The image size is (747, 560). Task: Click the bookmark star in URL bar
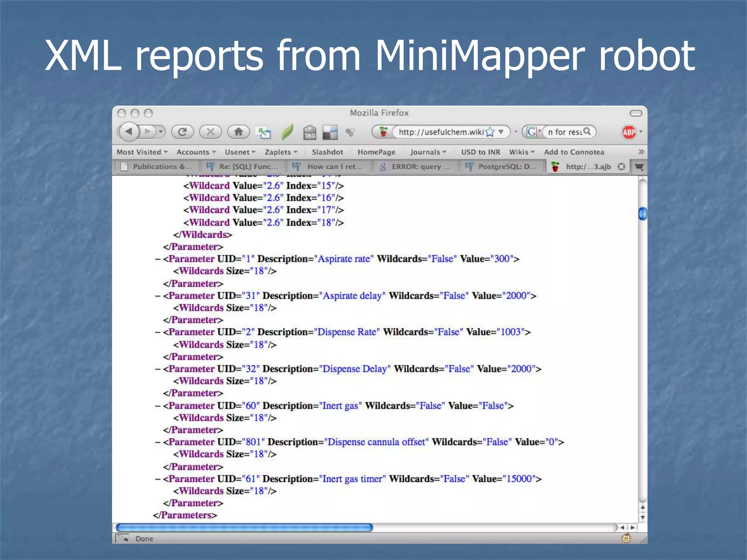click(490, 132)
